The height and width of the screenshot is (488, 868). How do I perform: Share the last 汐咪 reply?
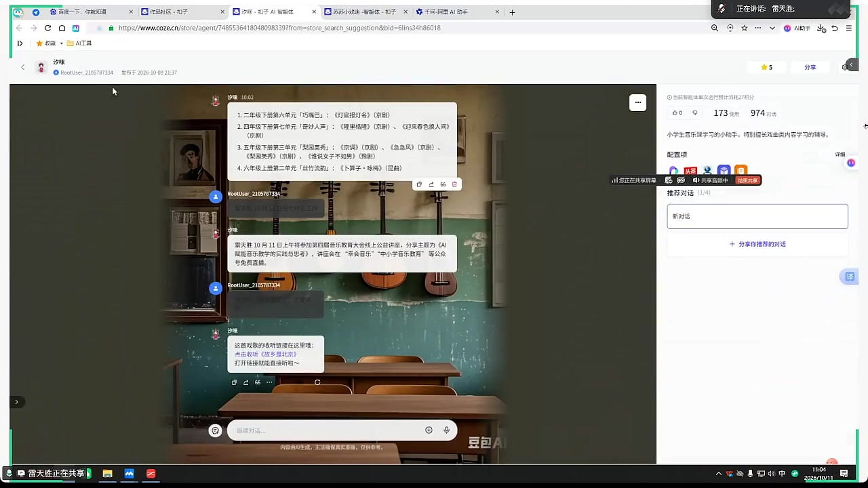pyautogui.click(x=246, y=382)
